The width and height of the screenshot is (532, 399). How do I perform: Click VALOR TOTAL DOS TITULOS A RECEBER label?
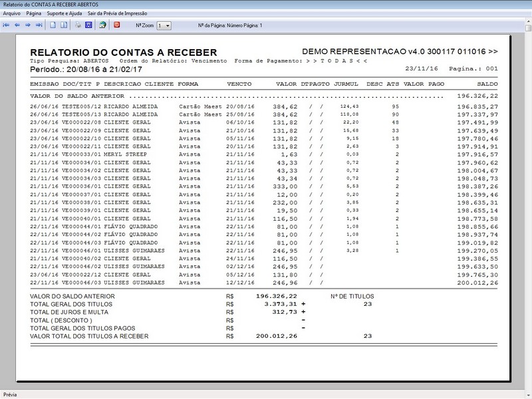pos(89,336)
